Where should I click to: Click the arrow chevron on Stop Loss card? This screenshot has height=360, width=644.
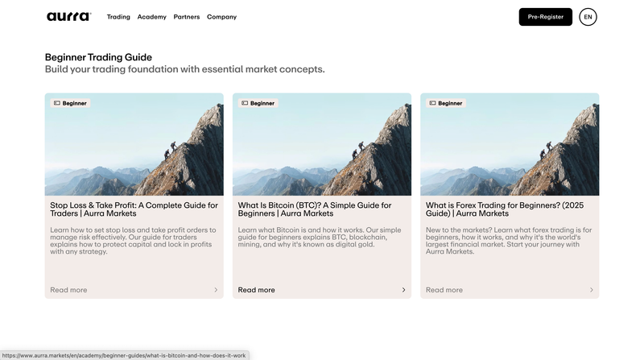(216, 290)
